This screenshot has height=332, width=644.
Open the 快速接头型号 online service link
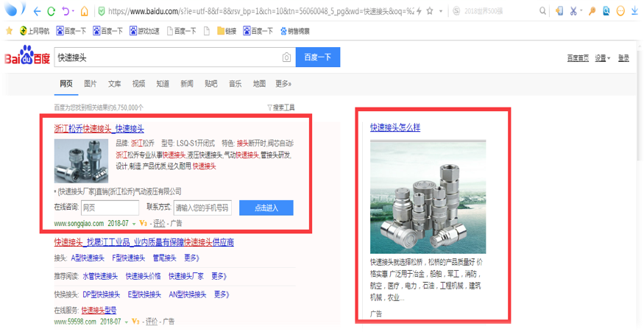99,310
